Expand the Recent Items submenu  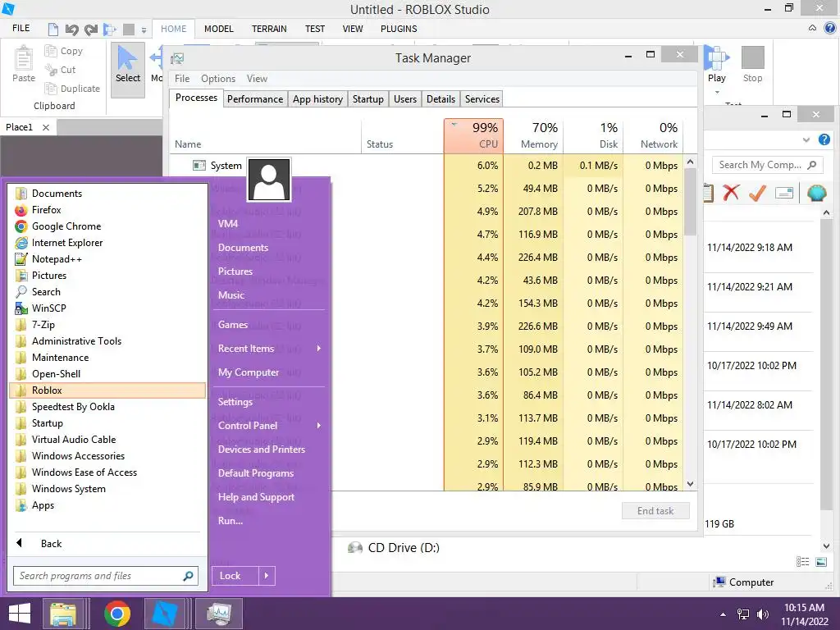pos(319,348)
